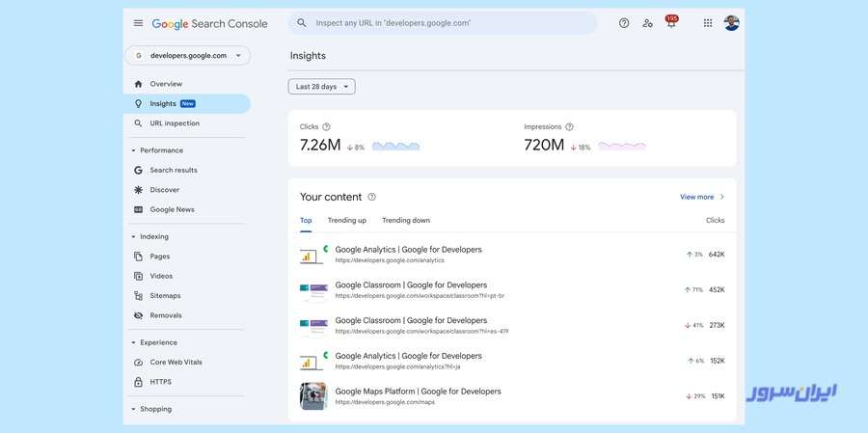Open the classroom?hl=pt-br URL
This screenshot has height=433, width=868.
click(x=420, y=296)
